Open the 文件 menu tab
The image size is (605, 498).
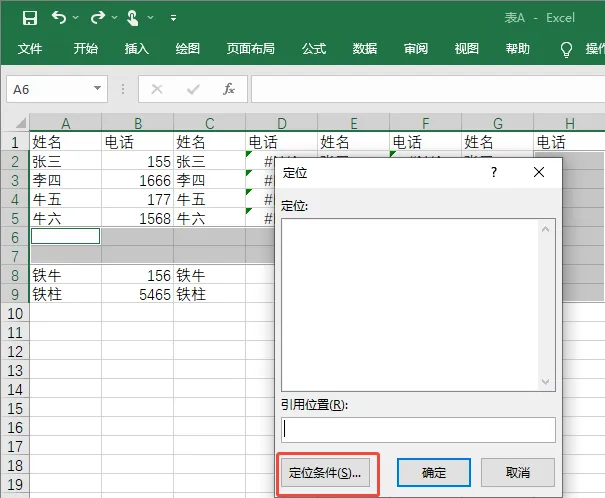pyautogui.click(x=30, y=49)
